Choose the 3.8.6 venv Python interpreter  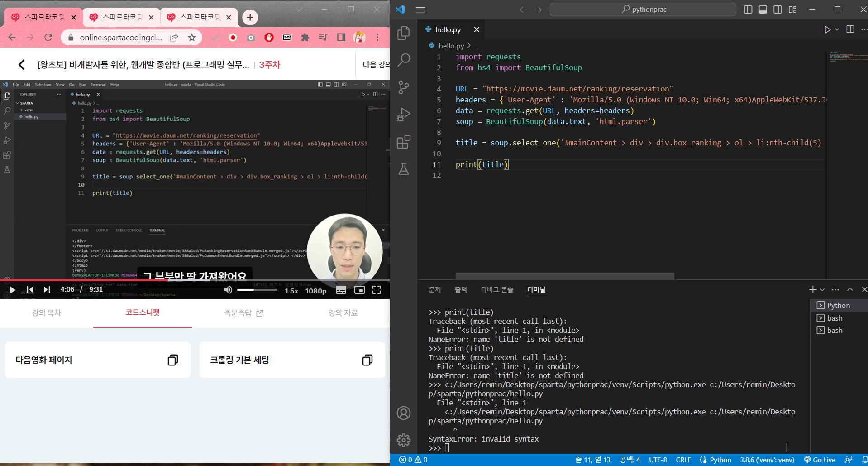[x=767, y=460]
